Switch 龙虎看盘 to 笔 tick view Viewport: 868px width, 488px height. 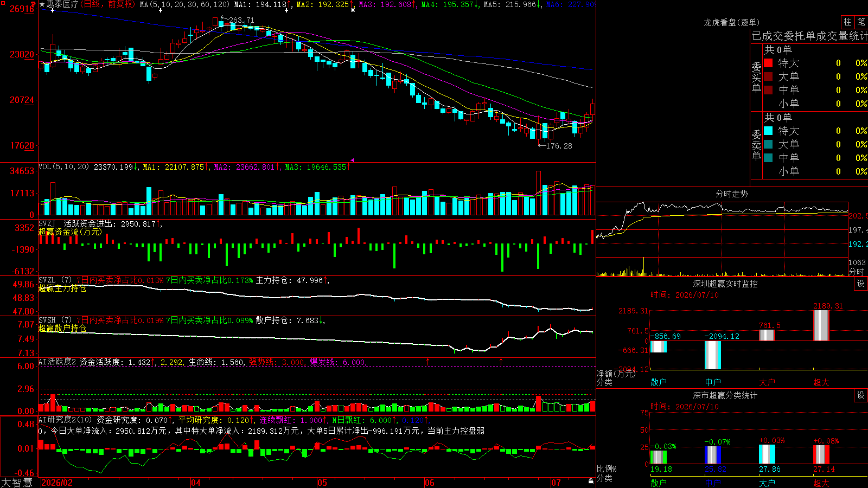tap(861, 22)
